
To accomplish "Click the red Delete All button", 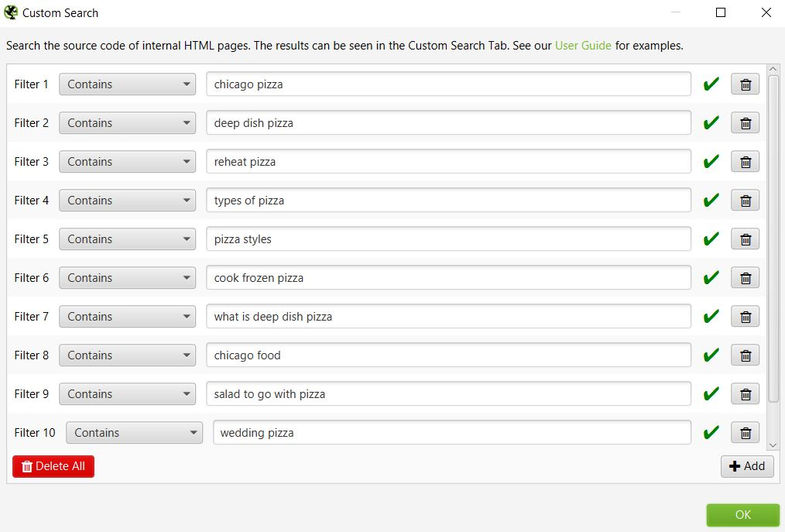I will (53, 466).
